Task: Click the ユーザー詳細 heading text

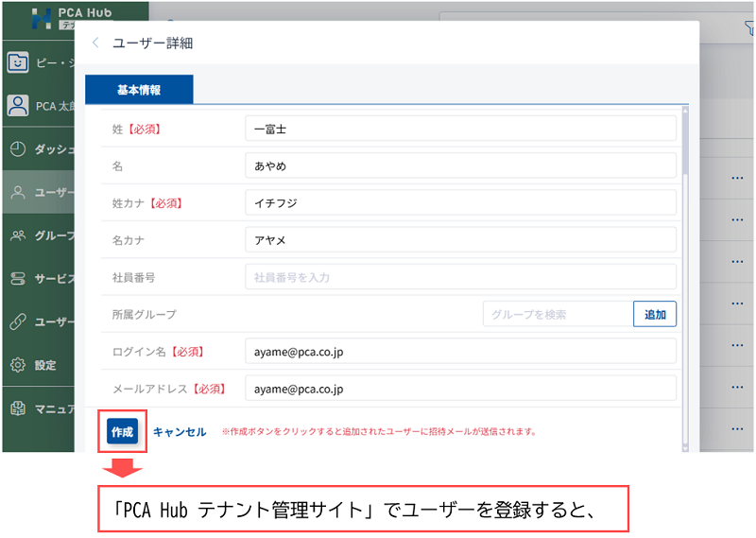Action: 152,43
